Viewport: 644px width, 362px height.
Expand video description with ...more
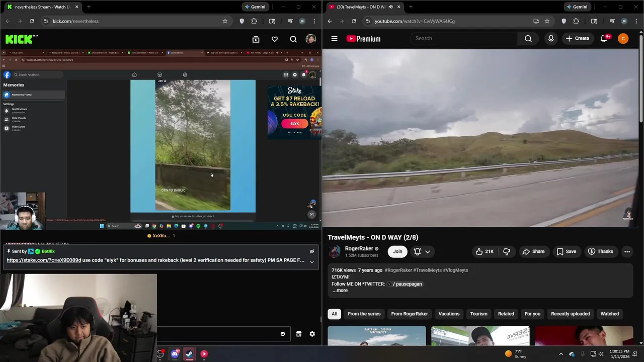tap(340, 290)
